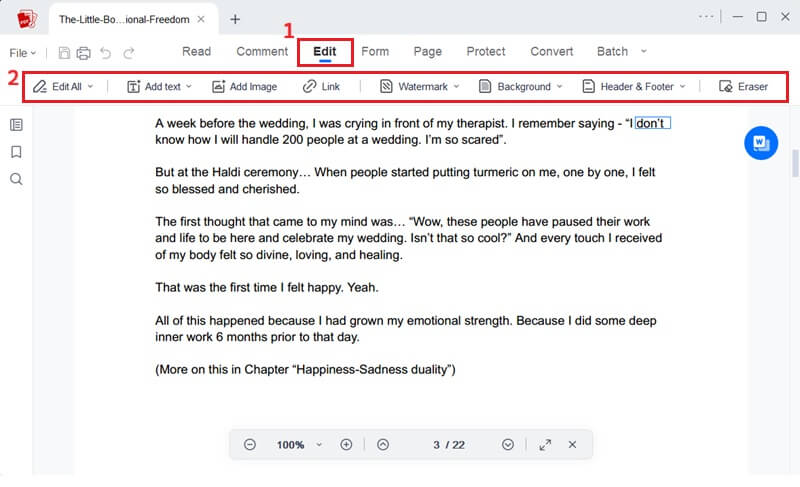The image size is (800, 487).
Task: Click text "That was the first time I felt happy"
Action: pos(249,288)
